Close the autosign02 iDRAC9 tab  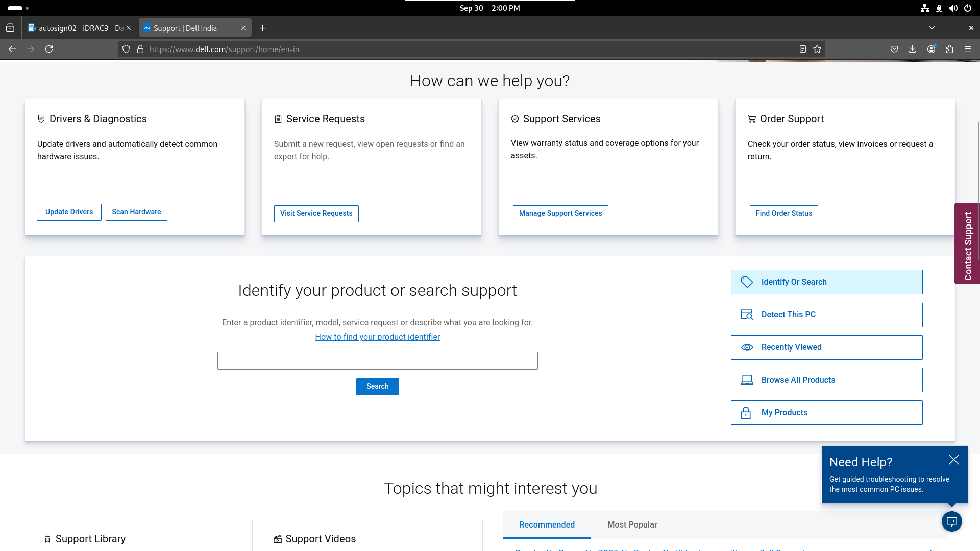tap(129, 28)
